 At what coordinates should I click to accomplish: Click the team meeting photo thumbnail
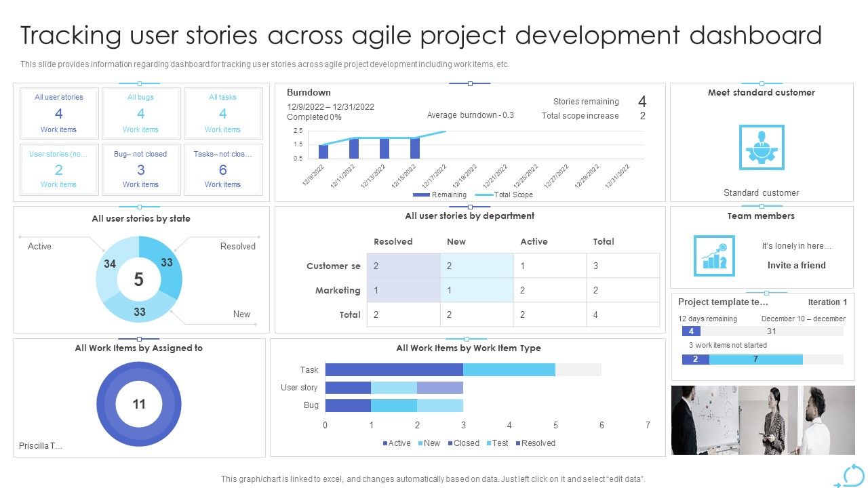pos(763,420)
